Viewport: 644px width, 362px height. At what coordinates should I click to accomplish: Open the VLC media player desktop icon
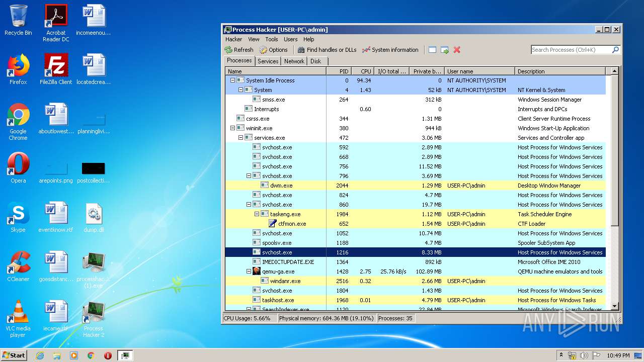[18, 319]
